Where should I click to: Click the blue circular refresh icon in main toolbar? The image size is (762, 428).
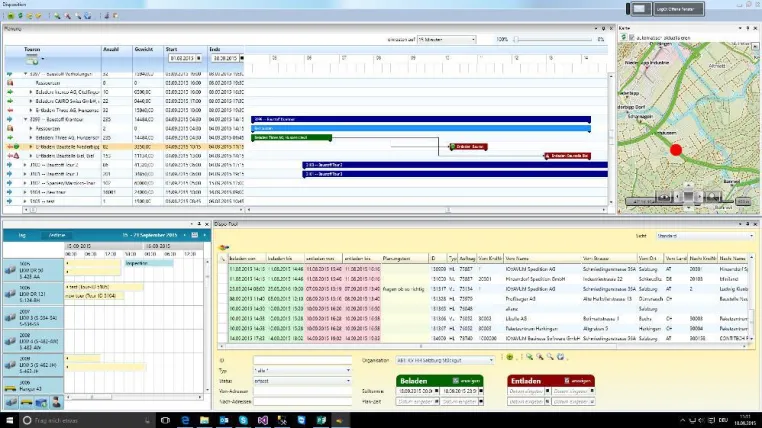point(88,16)
